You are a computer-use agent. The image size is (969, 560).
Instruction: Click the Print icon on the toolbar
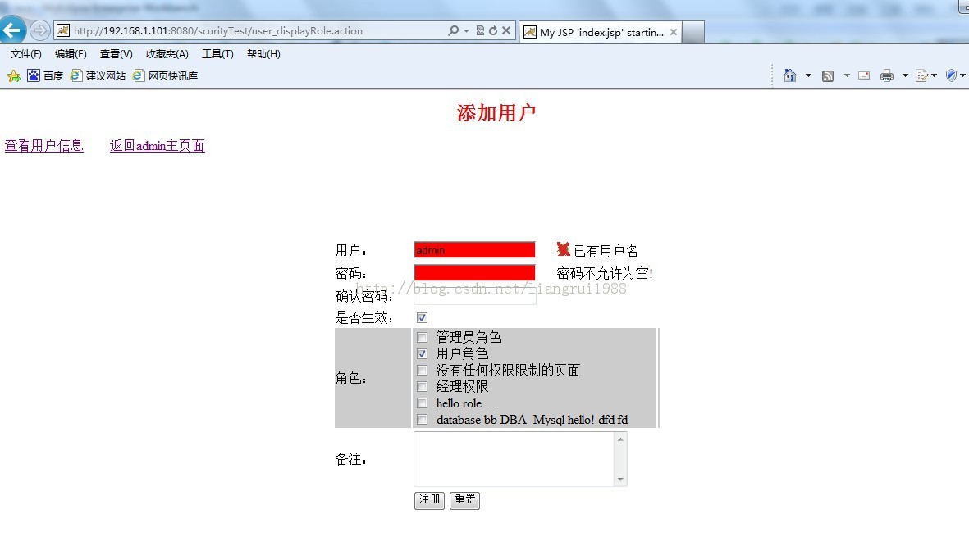click(887, 75)
